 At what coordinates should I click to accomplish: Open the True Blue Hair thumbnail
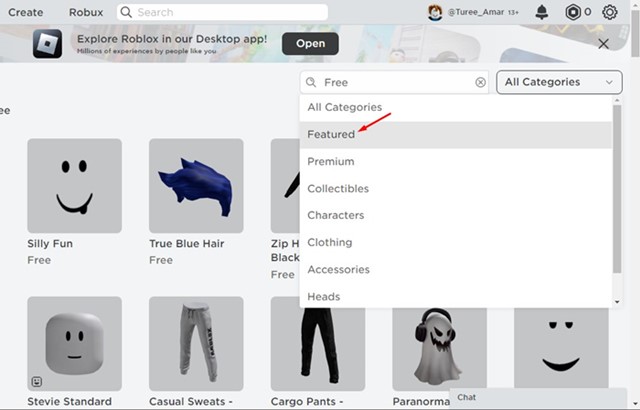pos(196,186)
